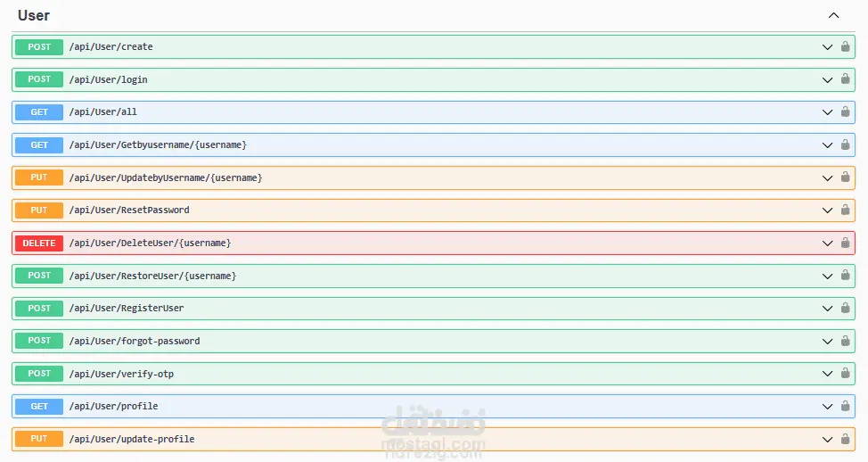Expand the DeleteUser endpoint chevron
This screenshot has height=462, width=868.
click(828, 243)
